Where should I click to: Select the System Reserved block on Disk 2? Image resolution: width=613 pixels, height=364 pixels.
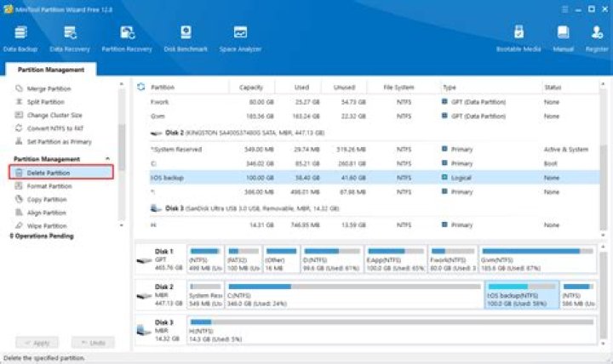pos(206,295)
